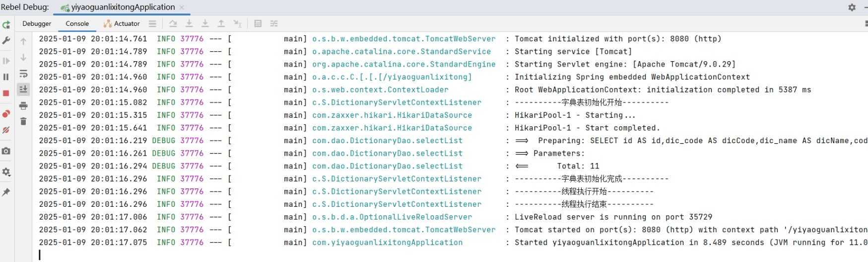Open Evaluate Expression calculator icon
The width and height of the screenshot is (868, 262).
(258, 23)
